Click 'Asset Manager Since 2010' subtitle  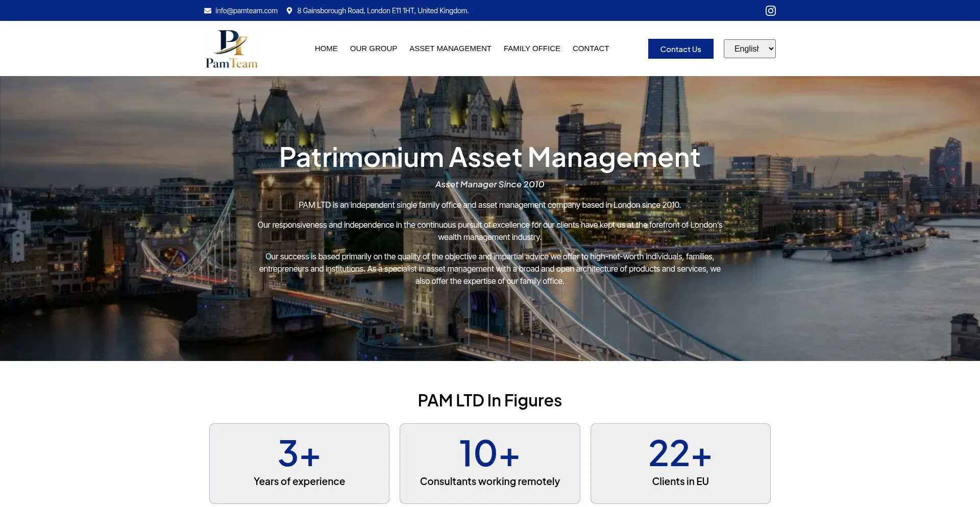(490, 184)
